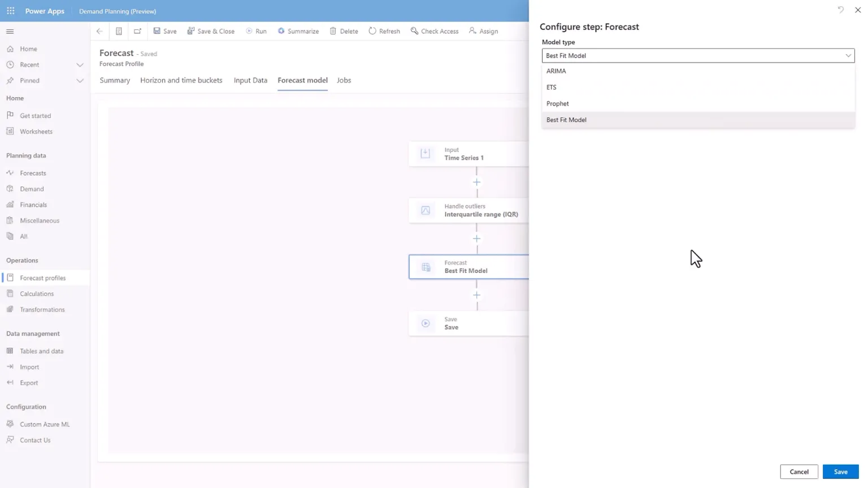
Task: Expand the Pinned section
Action: coord(79,80)
